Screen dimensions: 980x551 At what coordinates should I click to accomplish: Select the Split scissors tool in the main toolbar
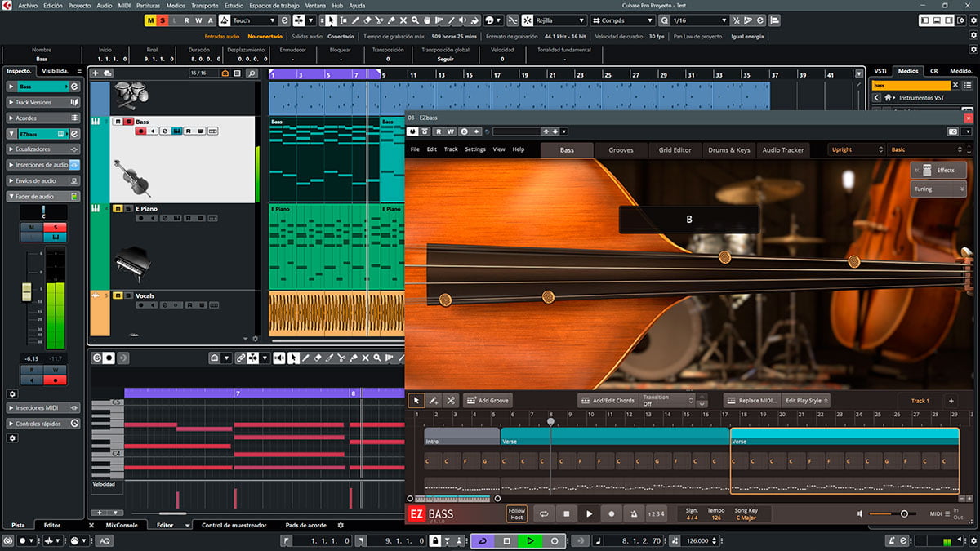pos(380,20)
